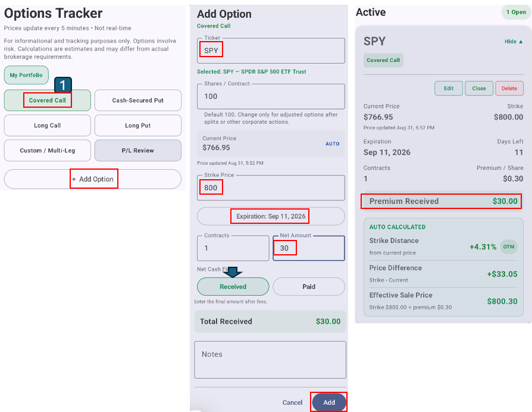532x412 pixels.
Task: Click the Covered Call tag on SPY card
Action: [x=383, y=60]
